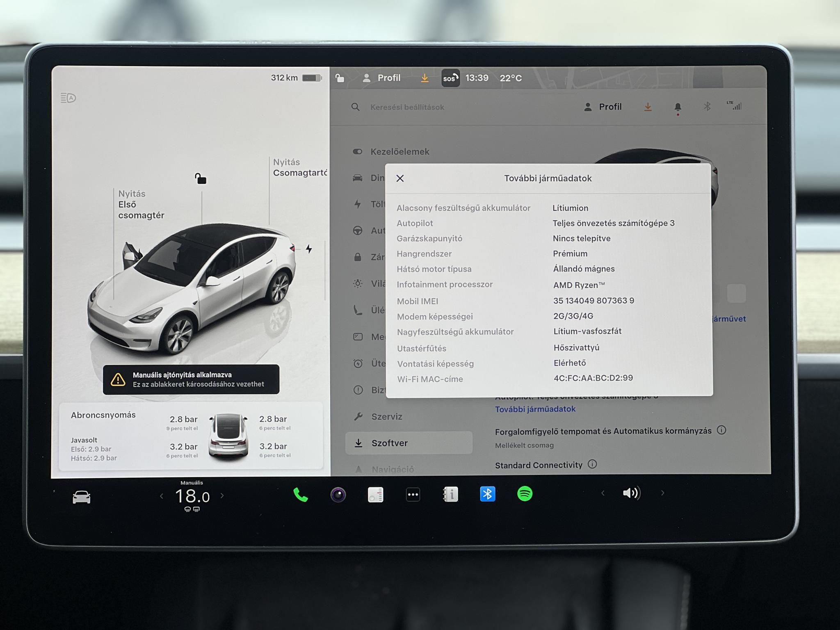Focus the Keresési beállítások search field
840x630 pixels.
point(407,107)
